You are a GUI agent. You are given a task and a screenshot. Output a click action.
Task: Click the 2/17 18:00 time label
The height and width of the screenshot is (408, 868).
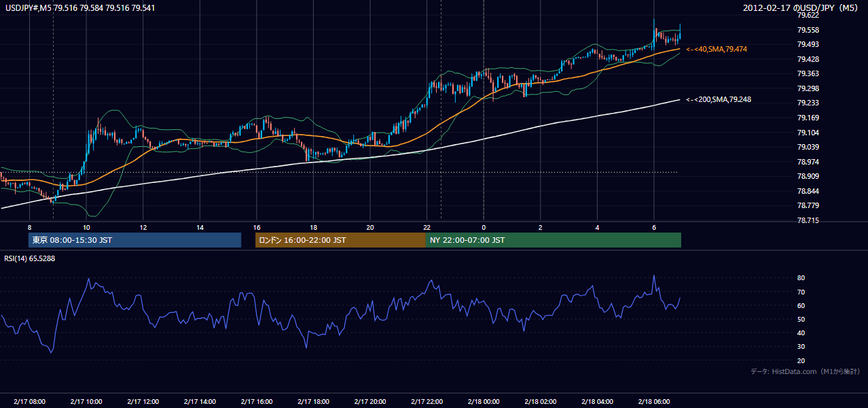[313, 402]
